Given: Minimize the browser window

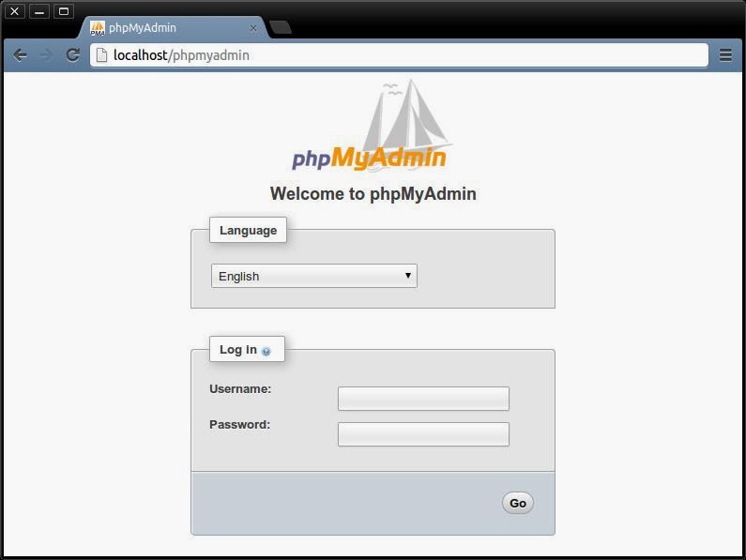Looking at the screenshot, I should pos(39,11).
